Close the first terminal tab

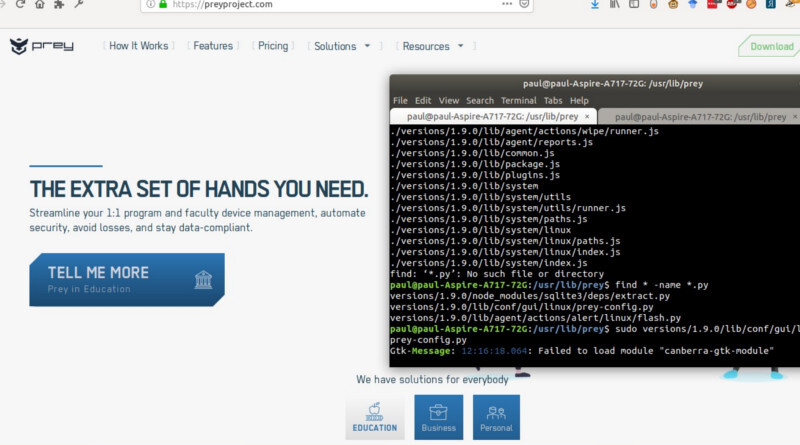[x=587, y=117]
